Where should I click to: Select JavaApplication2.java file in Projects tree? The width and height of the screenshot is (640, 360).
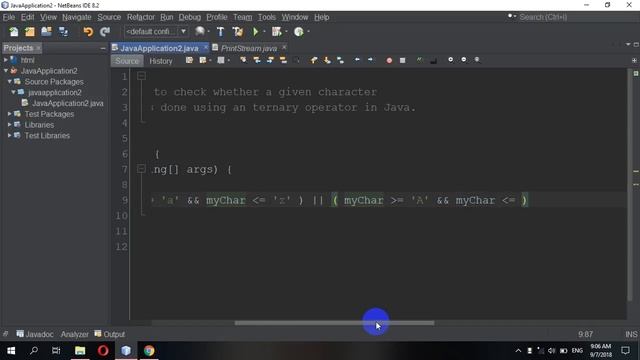pyautogui.click(x=67, y=103)
